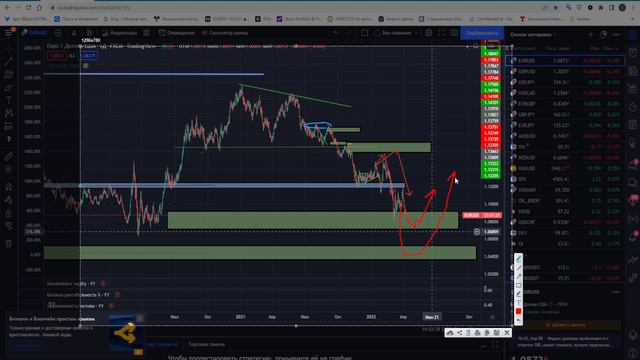Image resolution: width=640 pixels, height=360 pixels.
Task: Toggle the magnet mode icon
Action: point(9,187)
